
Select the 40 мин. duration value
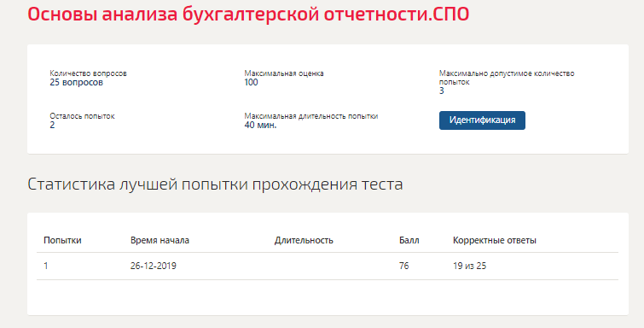260,125
